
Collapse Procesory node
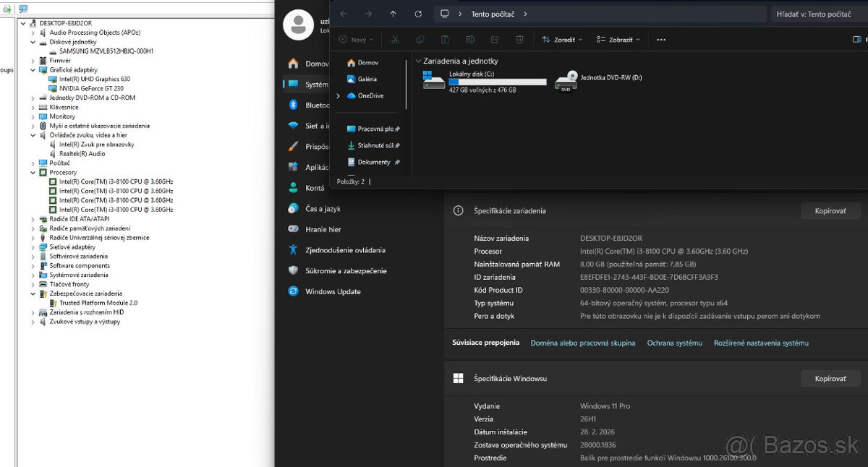click(x=33, y=173)
